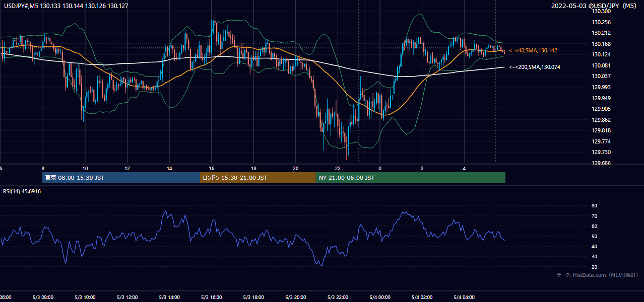Viewport: 644px width, 302px height.
Task: Select the ロンドン 15:30-21:00 JST session bar
Action: click(x=258, y=178)
